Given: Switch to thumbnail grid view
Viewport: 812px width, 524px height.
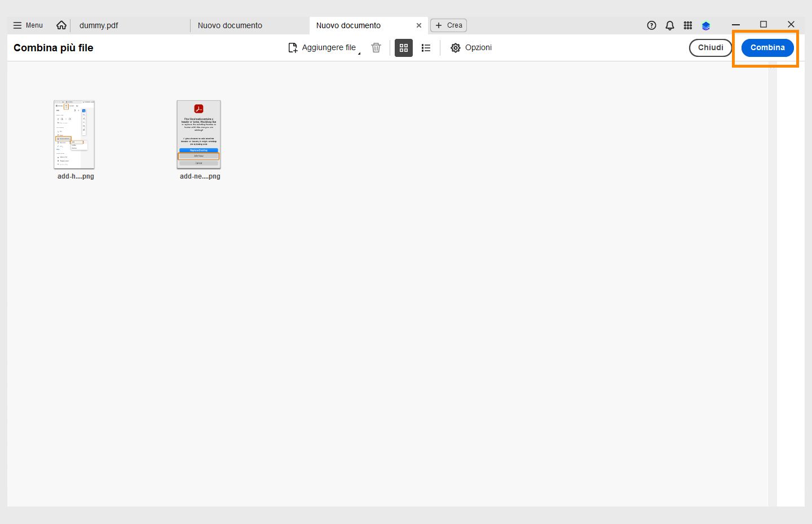Looking at the screenshot, I should point(404,48).
